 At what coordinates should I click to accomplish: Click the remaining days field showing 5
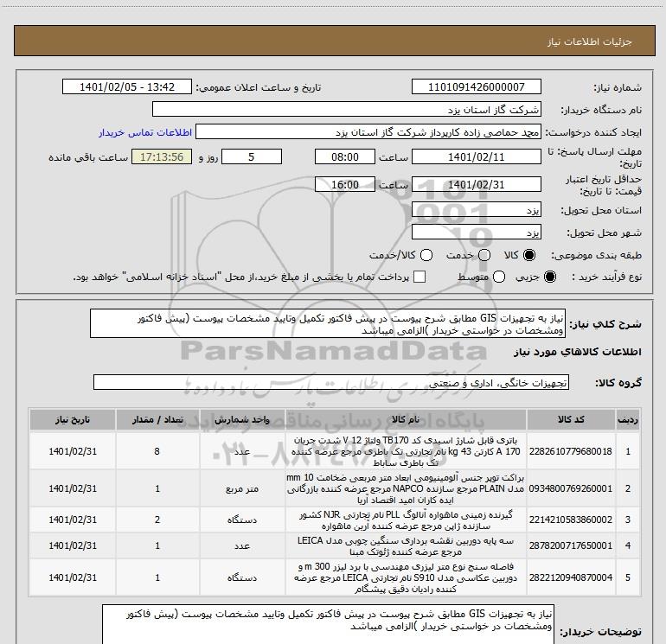[252, 156]
